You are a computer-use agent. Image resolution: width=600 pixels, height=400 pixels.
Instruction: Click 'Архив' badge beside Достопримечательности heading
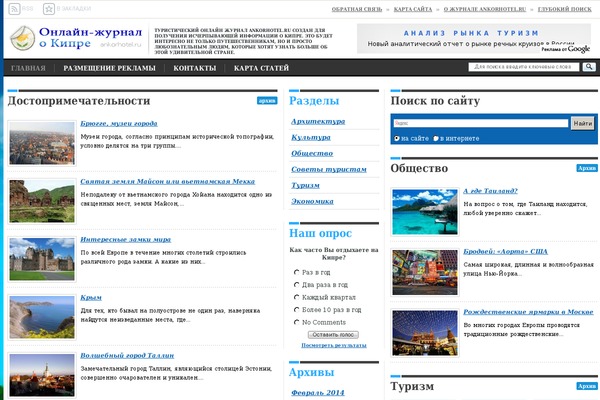click(267, 101)
